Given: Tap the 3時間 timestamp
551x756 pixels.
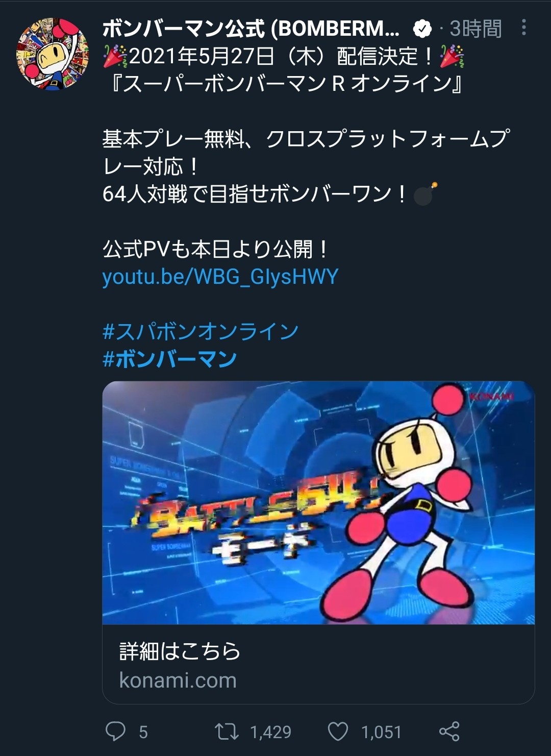Looking at the screenshot, I should (475, 29).
